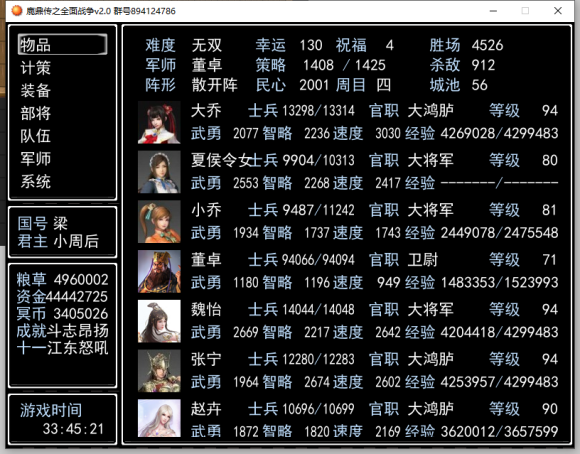Click the portrait of 赵卉
Screen dimensions: 580x454
pyautogui.click(x=159, y=418)
